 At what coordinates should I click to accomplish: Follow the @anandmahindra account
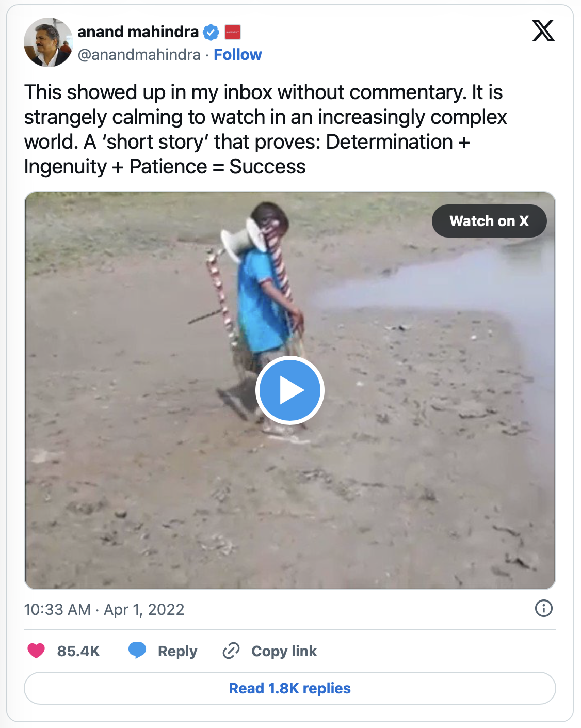pyautogui.click(x=237, y=55)
